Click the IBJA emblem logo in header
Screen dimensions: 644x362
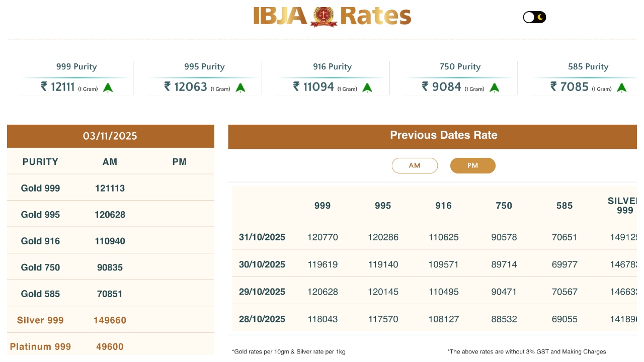[324, 17]
